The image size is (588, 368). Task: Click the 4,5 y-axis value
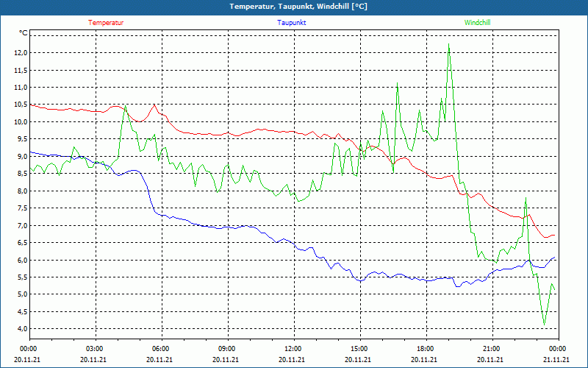pos(22,311)
